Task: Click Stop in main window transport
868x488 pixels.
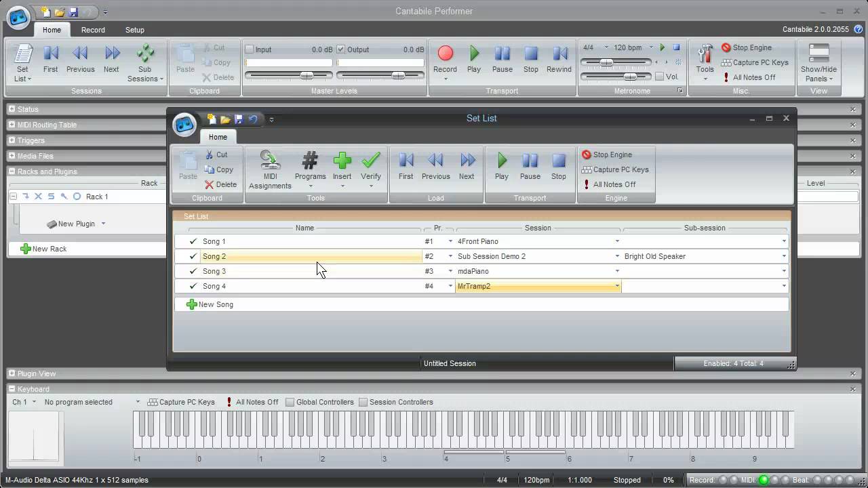Action: tap(531, 59)
